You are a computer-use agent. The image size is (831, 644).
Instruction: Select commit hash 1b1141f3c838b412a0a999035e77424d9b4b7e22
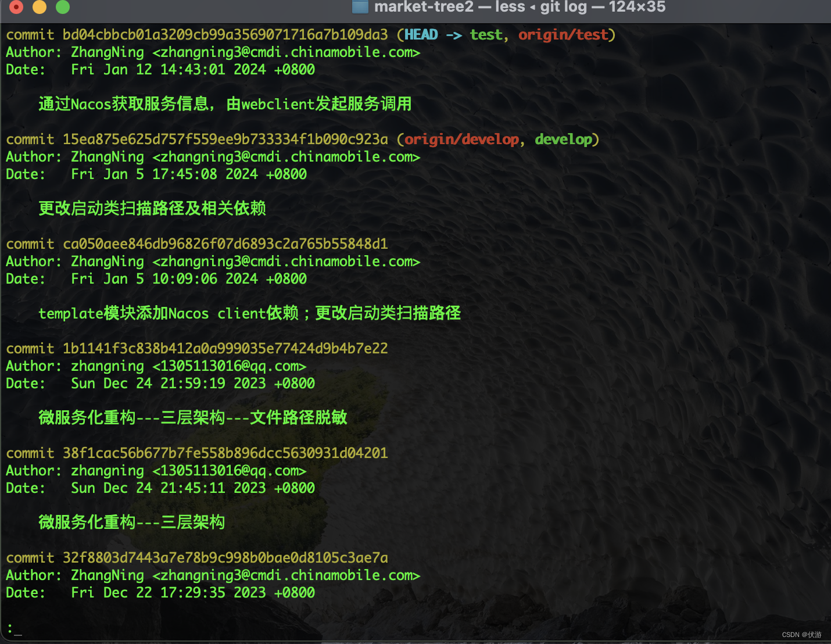(x=225, y=349)
